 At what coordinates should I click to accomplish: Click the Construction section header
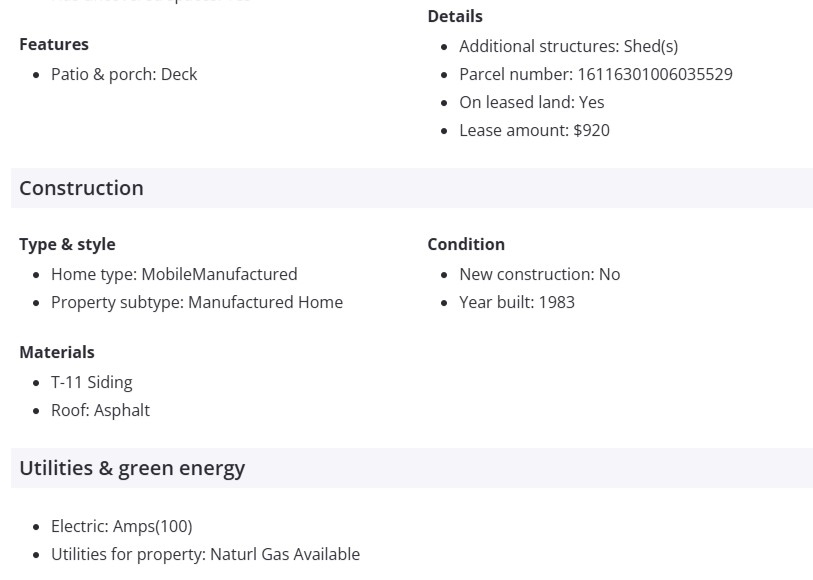point(81,188)
